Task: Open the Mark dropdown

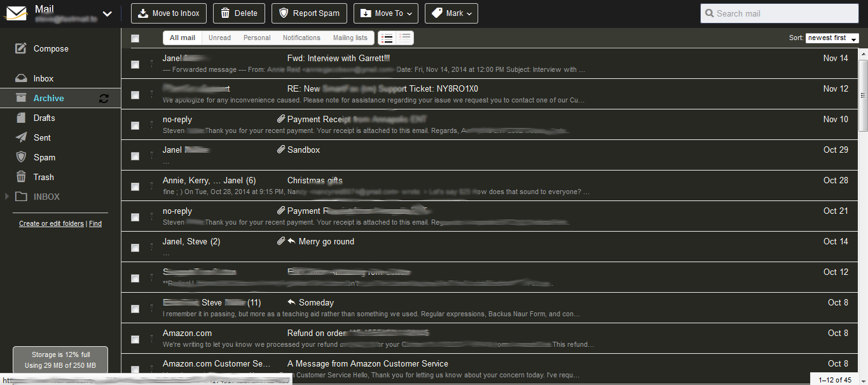Action: 451,13
